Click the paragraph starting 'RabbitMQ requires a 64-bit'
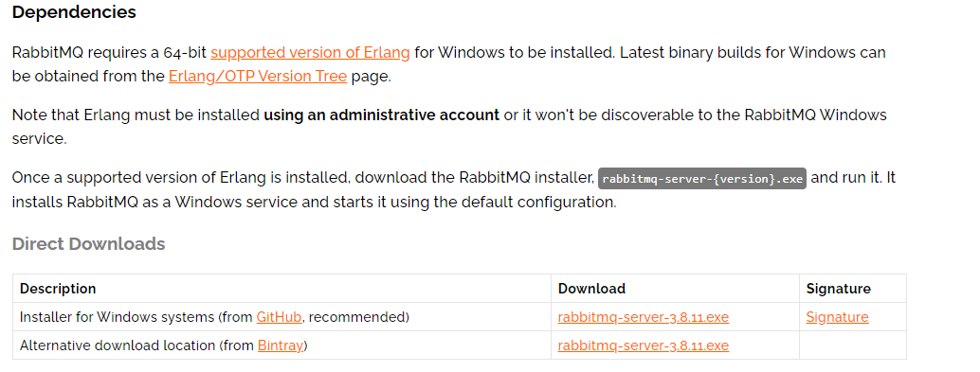This screenshot has width=980, height=372. tap(448, 64)
